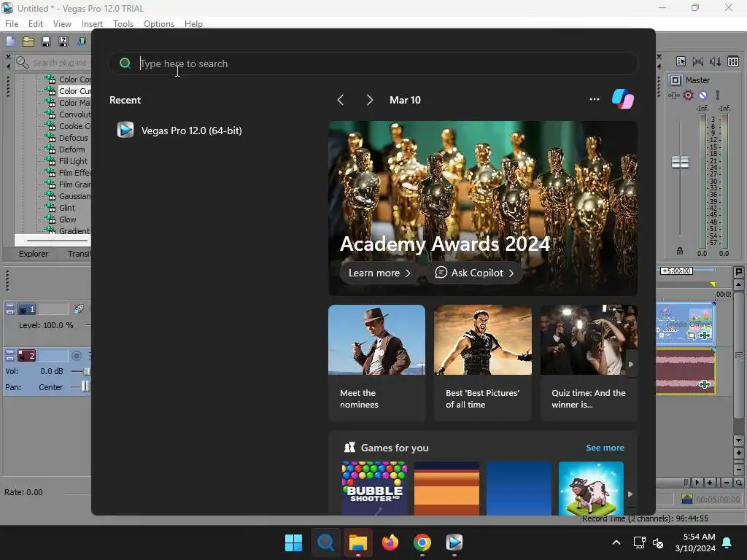Click the red Master automation settings gear
747x560 pixels.
688,96
